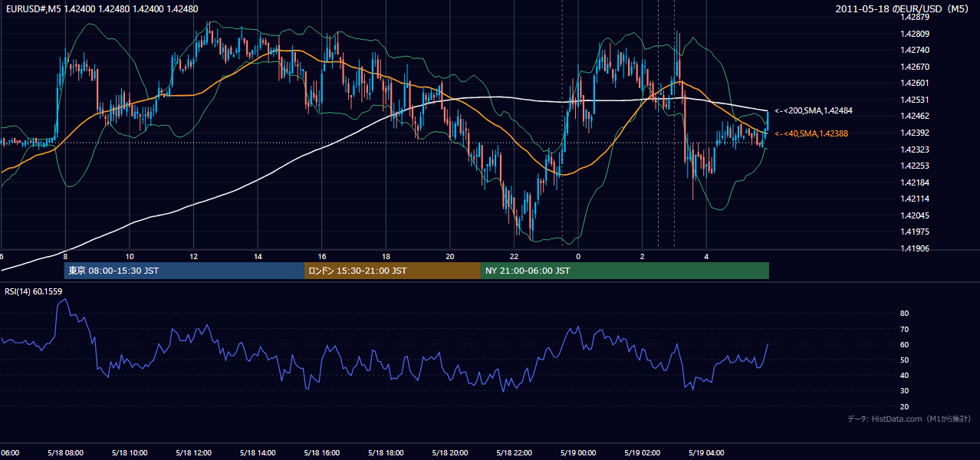This screenshot has width=980, height=460.
Task: Click the '<-<40,SMA,1.42388' orange moving average label
Action: 811,133
